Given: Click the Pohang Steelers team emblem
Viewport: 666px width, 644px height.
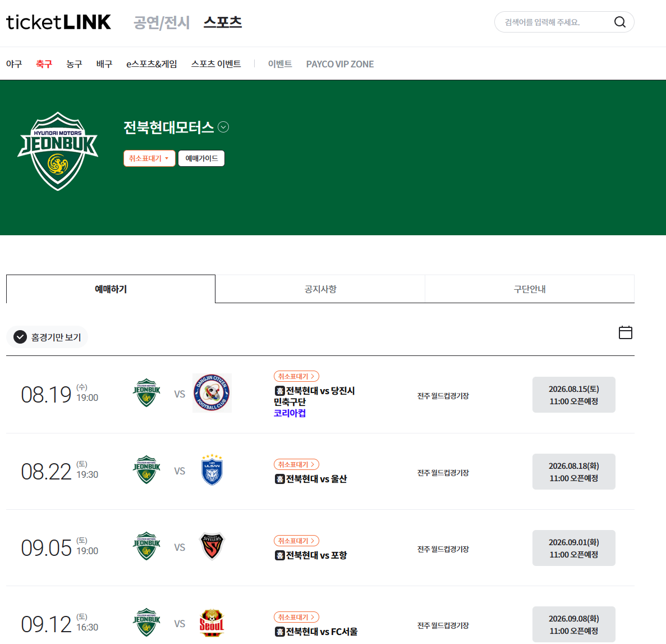Looking at the screenshot, I should [x=212, y=546].
